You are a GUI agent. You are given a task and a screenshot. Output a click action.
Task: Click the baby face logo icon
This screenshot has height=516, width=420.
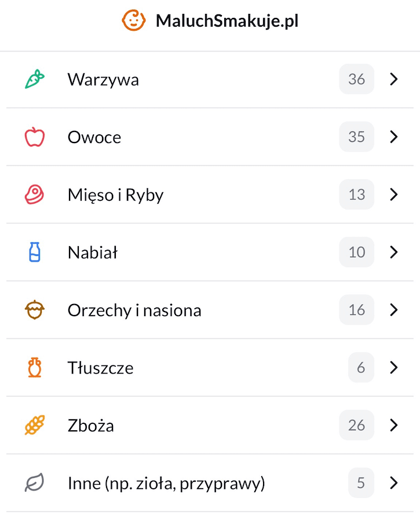[x=133, y=20]
